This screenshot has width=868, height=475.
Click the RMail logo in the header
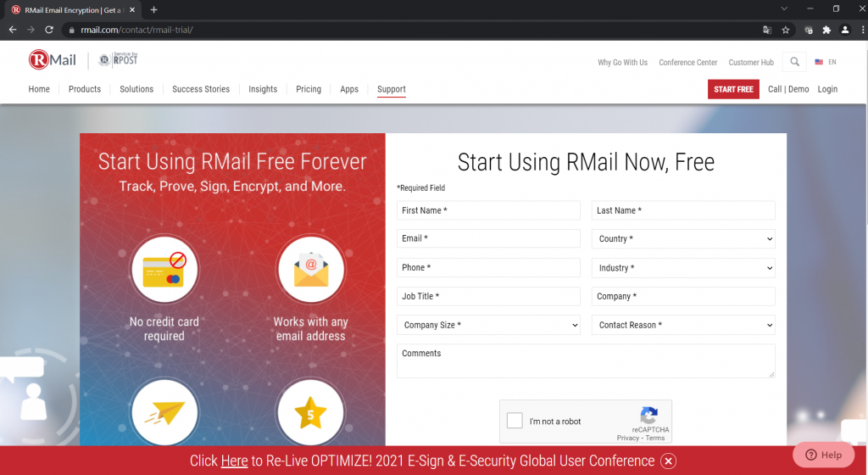53,59
